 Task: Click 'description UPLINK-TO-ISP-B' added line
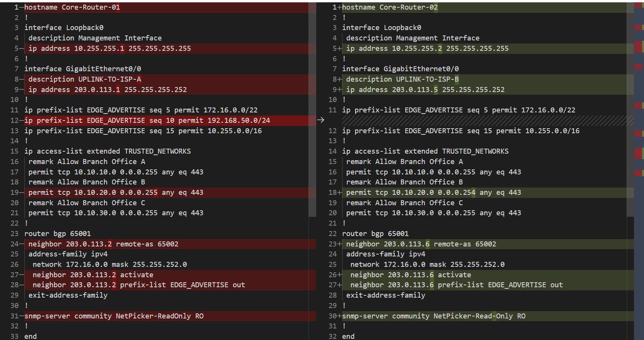coord(402,79)
